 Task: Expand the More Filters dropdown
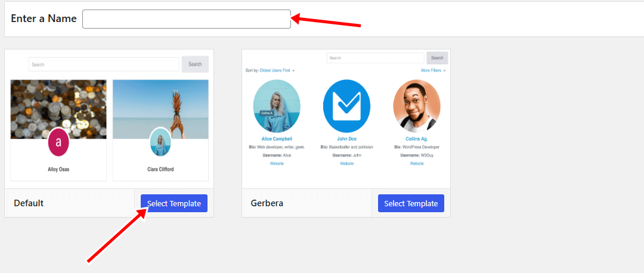pyautogui.click(x=432, y=70)
